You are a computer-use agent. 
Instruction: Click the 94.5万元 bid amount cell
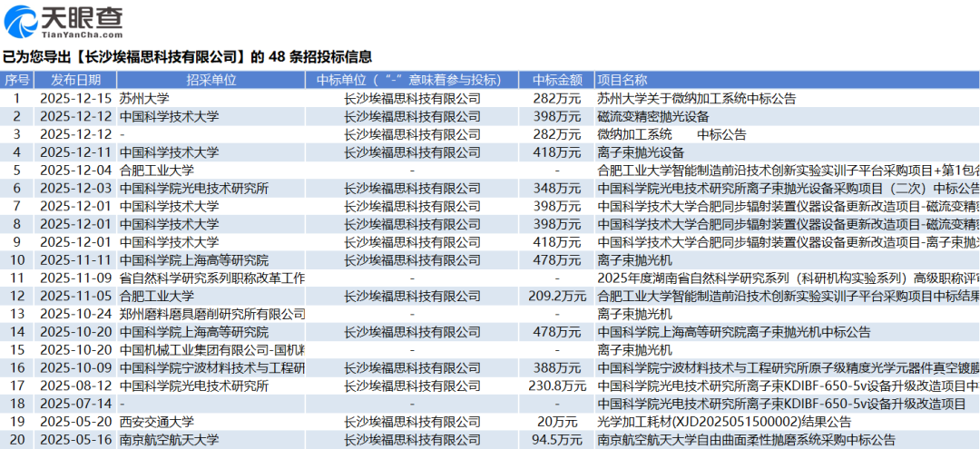click(556, 440)
